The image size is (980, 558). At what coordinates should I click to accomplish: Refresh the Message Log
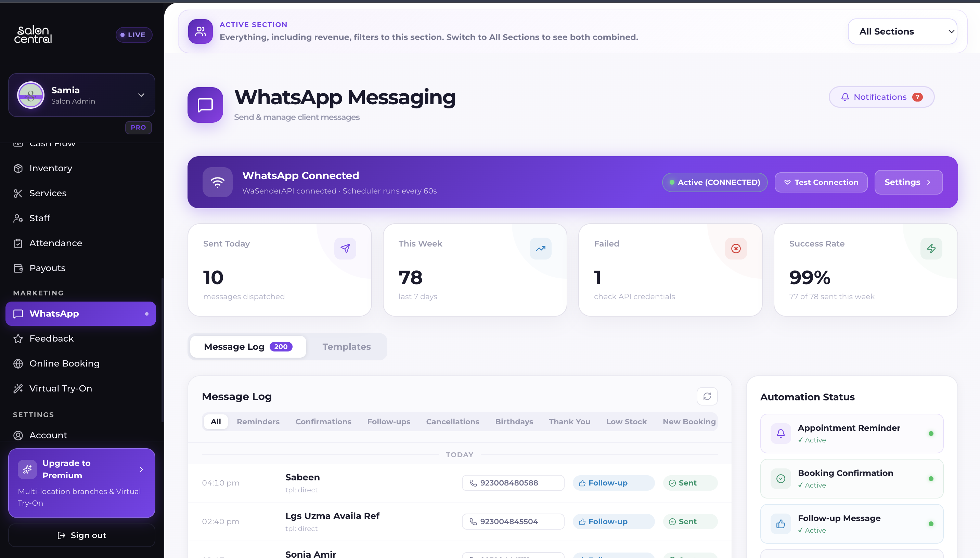(x=707, y=396)
